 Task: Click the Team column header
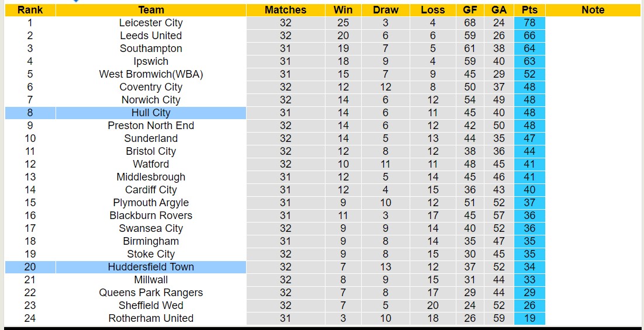point(151,10)
